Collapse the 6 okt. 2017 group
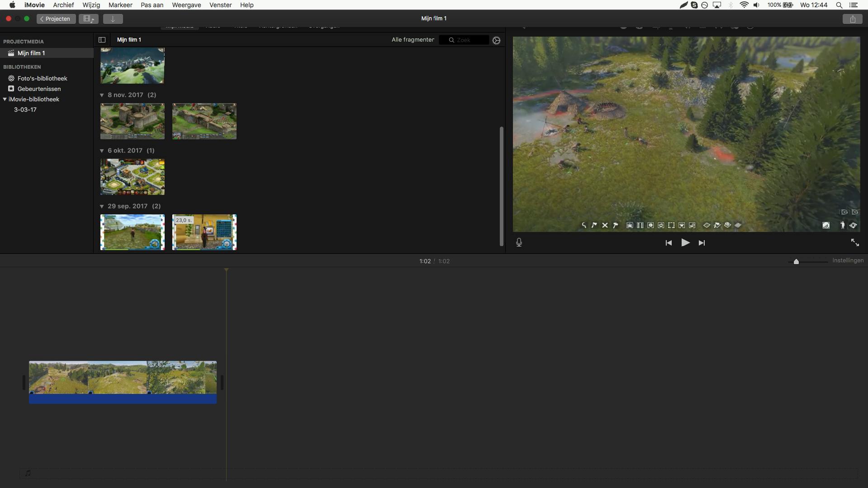This screenshot has height=488, width=868. coord(102,151)
